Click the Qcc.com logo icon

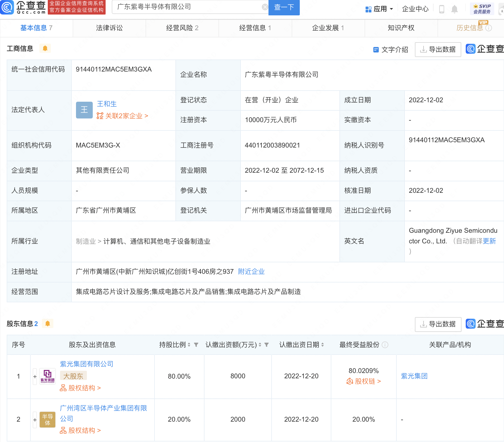tap(7, 7)
